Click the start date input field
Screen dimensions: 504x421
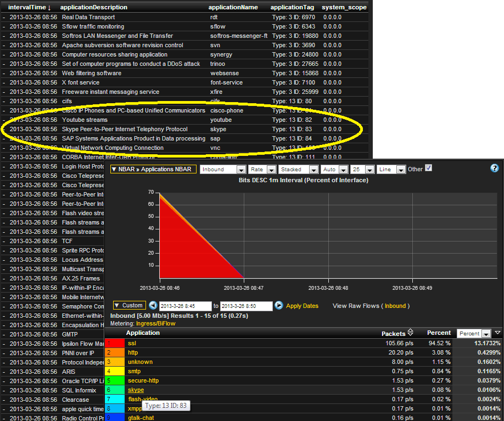coord(186,306)
